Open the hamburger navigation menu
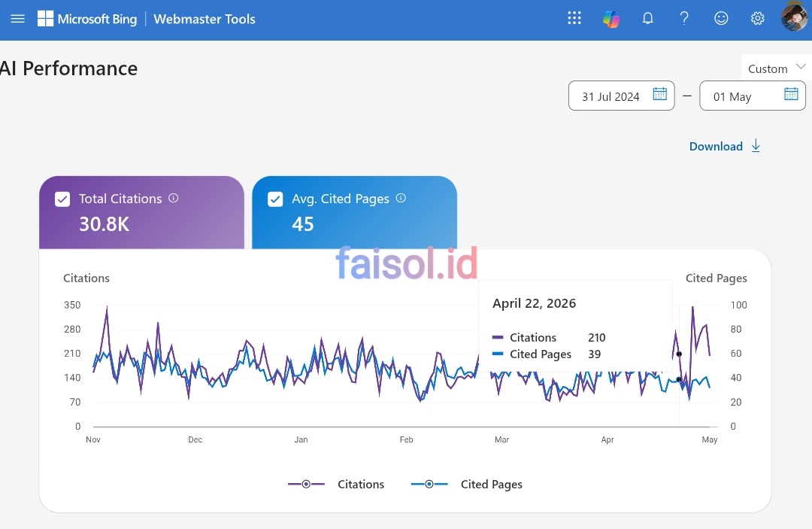 click(x=17, y=19)
